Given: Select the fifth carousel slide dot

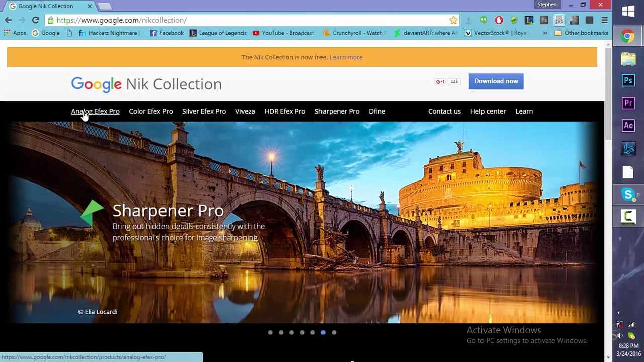Looking at the screenshot, I should (312, 332).
